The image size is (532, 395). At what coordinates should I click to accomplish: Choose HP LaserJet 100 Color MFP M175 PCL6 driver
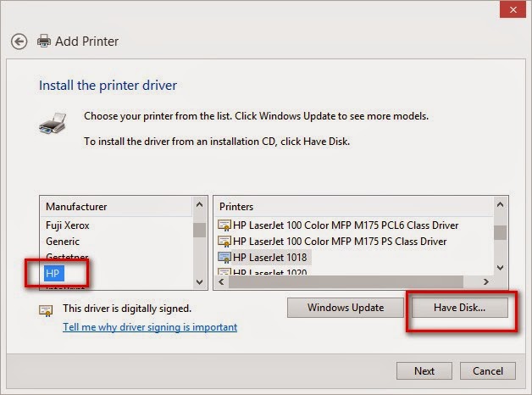click(346, 225)
